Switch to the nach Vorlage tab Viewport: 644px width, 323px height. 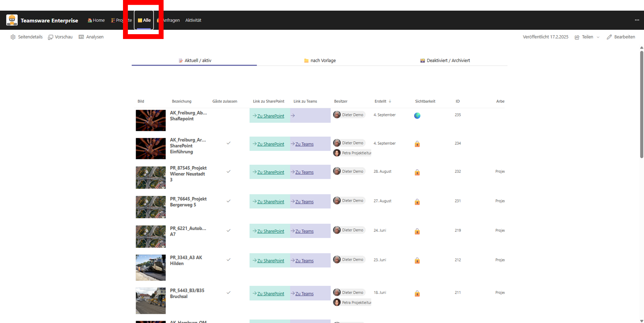tap(320, 61)
